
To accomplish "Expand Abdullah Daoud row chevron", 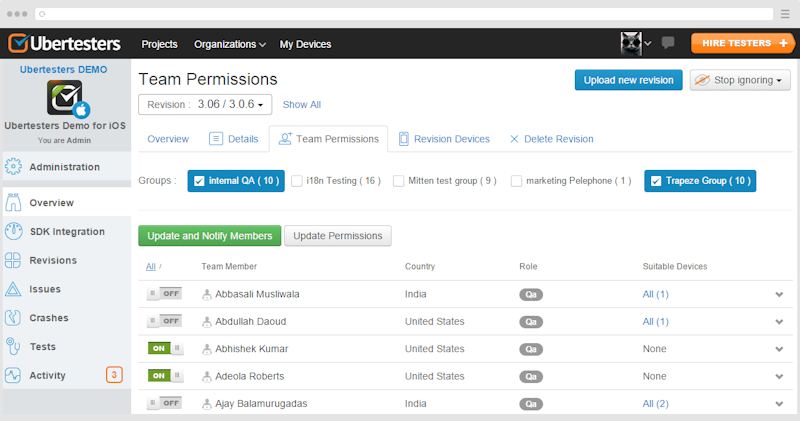I will [x=779, y=322].
